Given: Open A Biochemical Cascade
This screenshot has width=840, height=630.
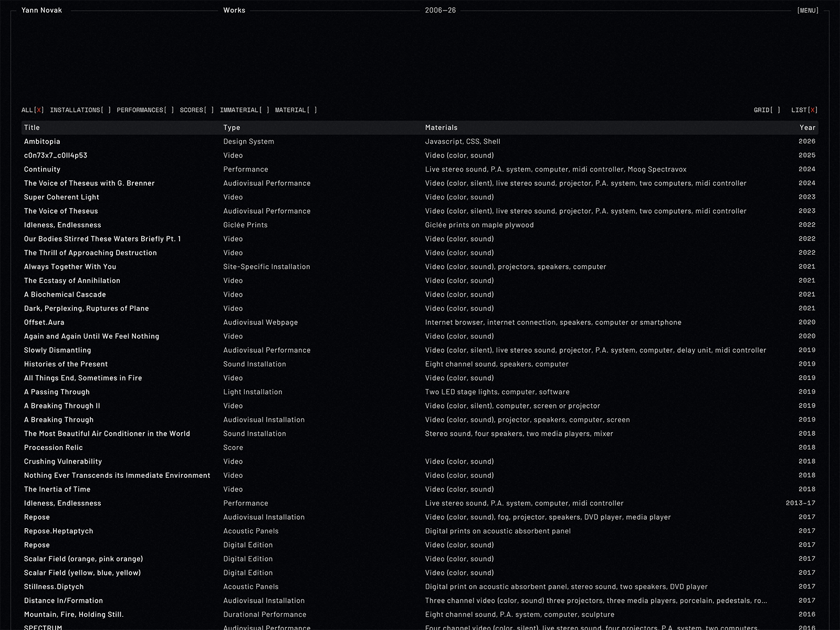Looking at the screenshot, I should [65, 295].
